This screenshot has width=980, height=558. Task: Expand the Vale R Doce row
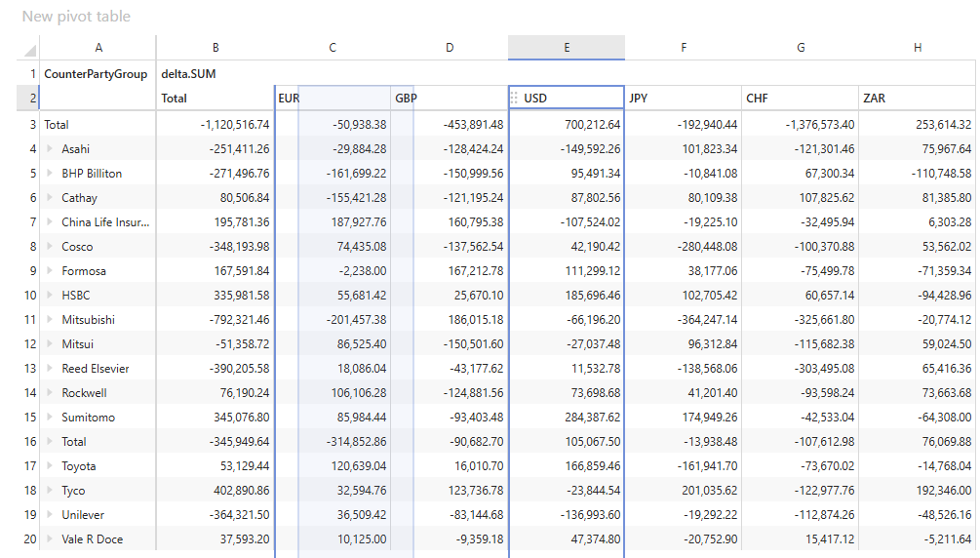(50, 539)
